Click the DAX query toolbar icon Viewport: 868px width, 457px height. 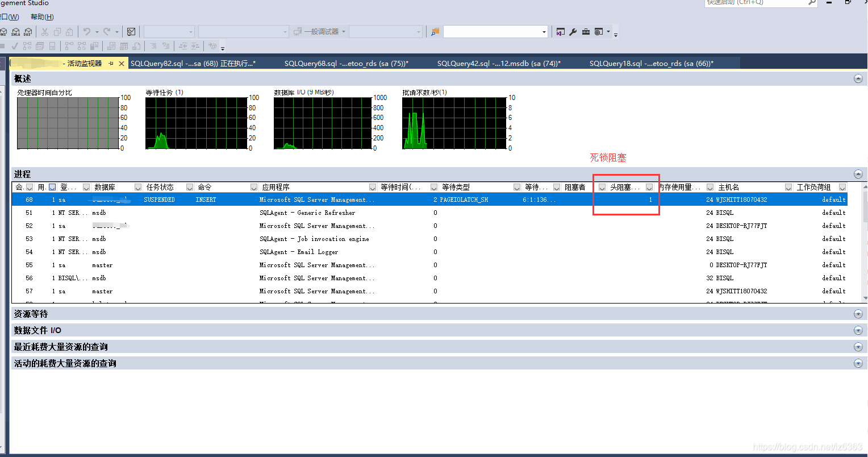[x=28, y=32]
